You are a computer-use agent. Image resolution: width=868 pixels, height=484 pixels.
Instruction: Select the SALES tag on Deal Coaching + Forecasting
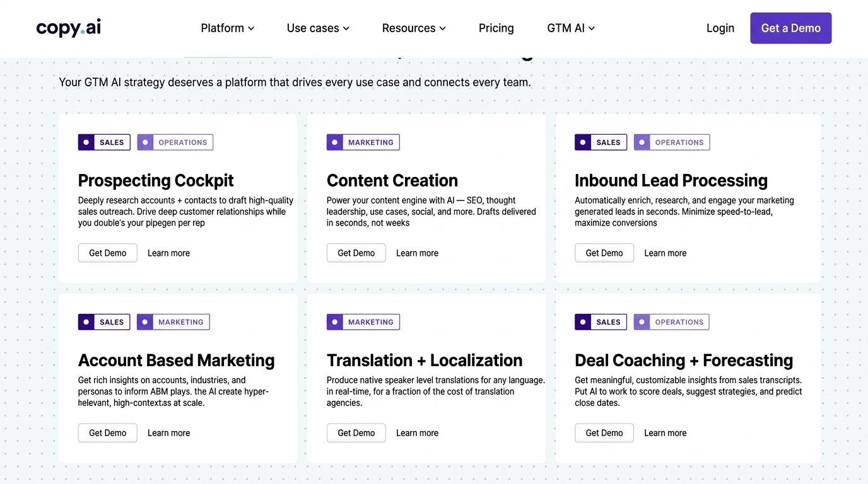(x=601, y=322)
